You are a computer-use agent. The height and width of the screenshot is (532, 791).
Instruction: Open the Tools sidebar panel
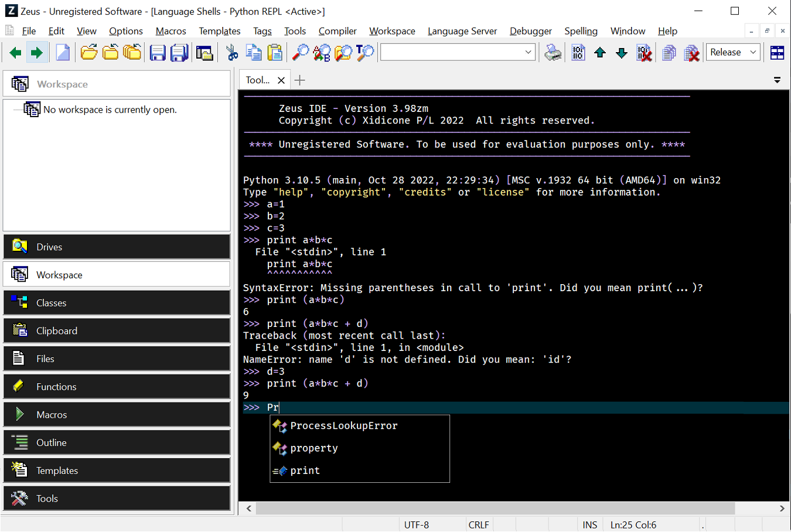(x=117, y=499)
